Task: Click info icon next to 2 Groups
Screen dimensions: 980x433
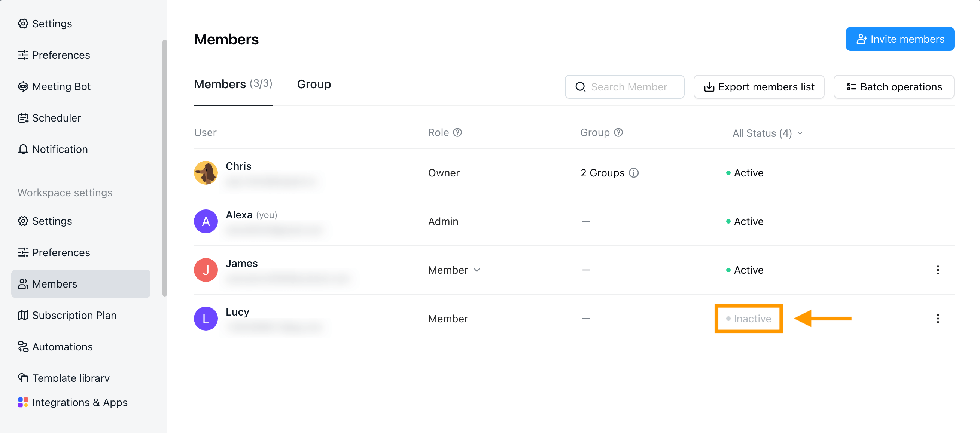Action: (x=634, y=173)
